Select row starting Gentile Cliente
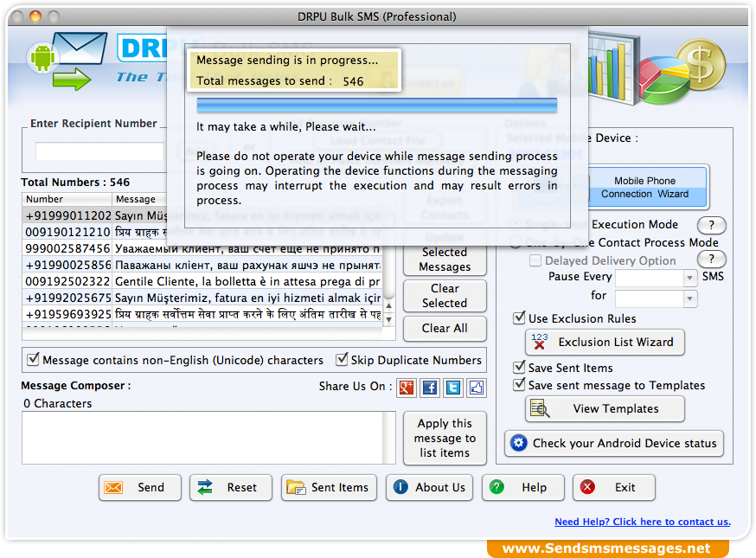Screen dimensions: 756x558 coord(202,281)
